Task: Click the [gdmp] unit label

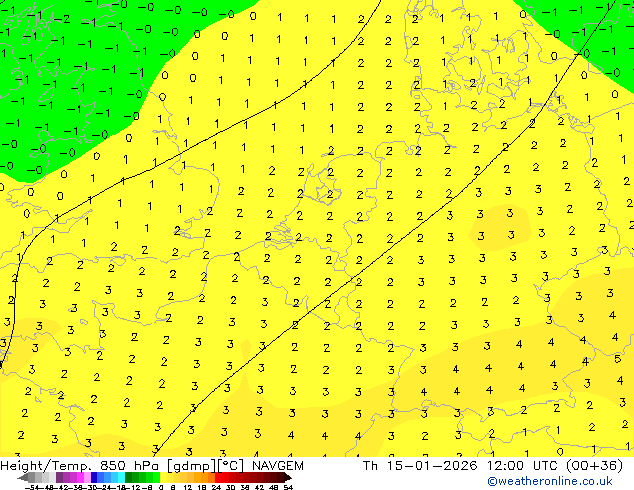Action: [192, 466]
